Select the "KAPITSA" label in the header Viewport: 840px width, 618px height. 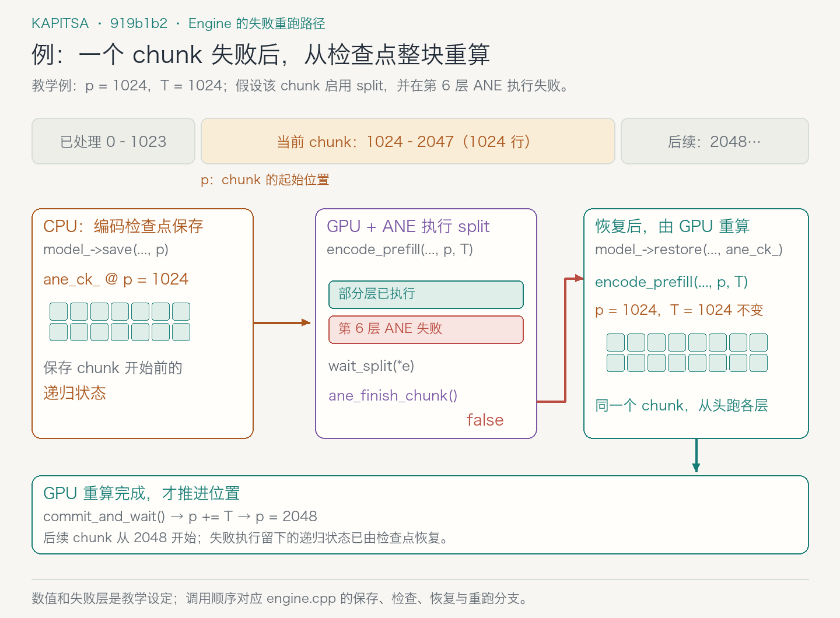click(x=60, y=23)
